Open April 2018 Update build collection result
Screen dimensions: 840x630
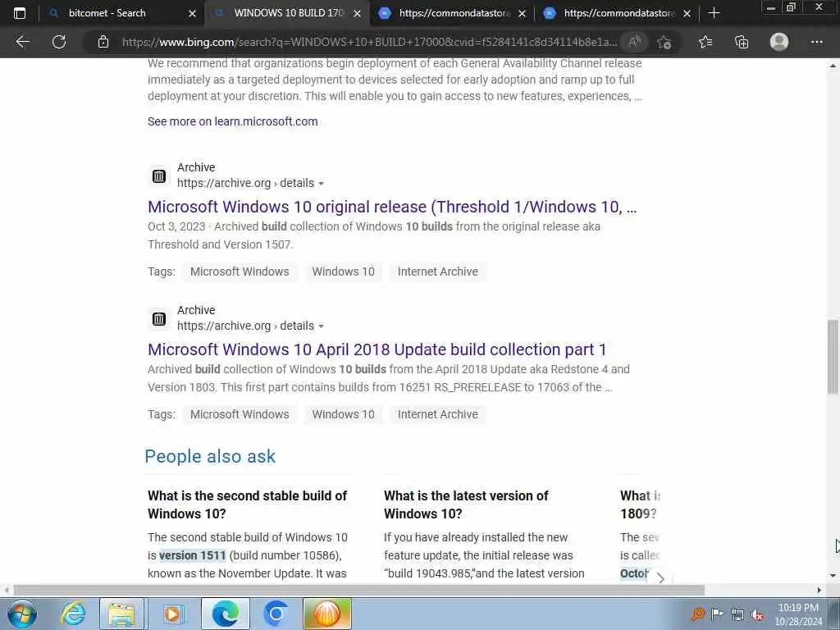point(377,349)
